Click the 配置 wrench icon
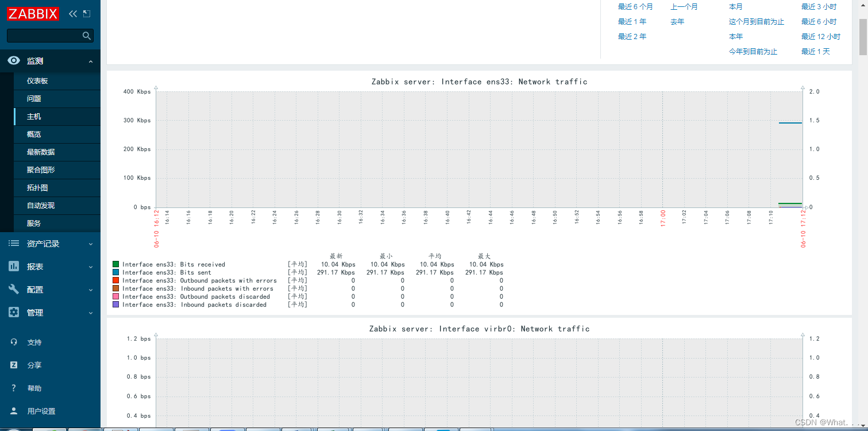868x431 pixels. pyautogui.click(x=14, y=290)
